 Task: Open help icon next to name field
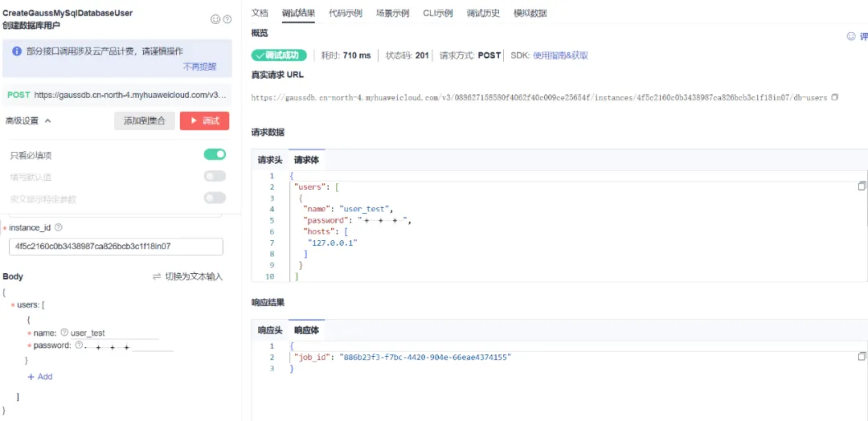click(x=64, y=333)
